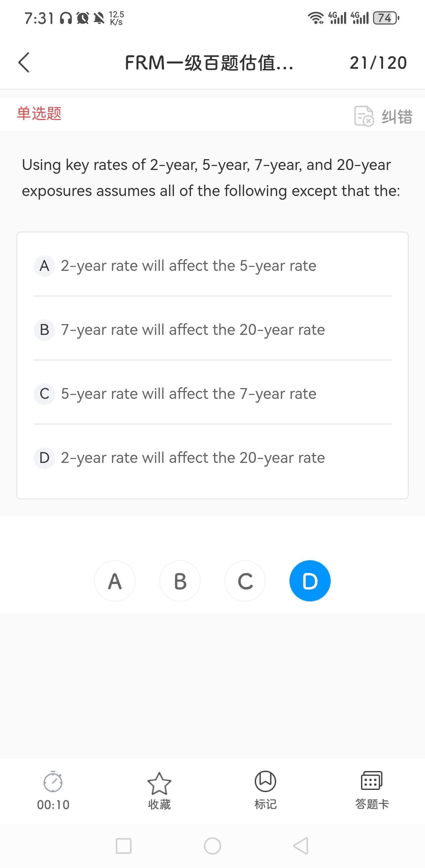
Task: Tap the FRM一级百题估值 title
Action: [209, 63]
